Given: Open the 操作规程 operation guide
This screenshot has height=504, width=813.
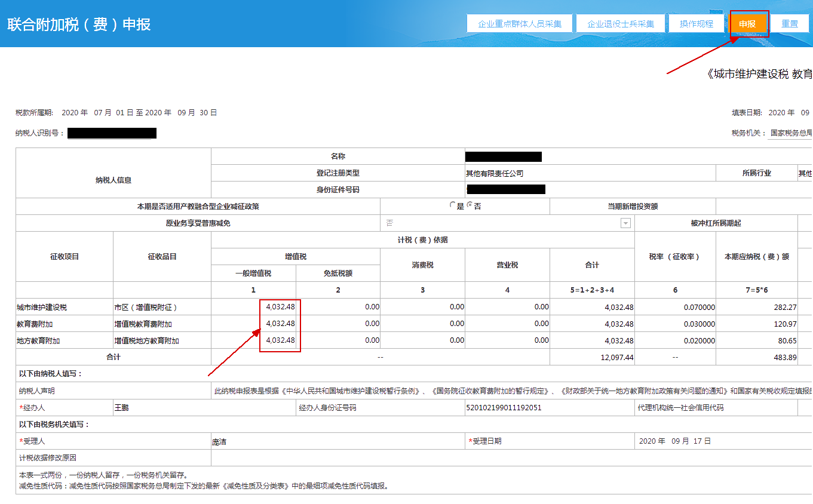Looking at the screenshot, I should click(696, 23).
